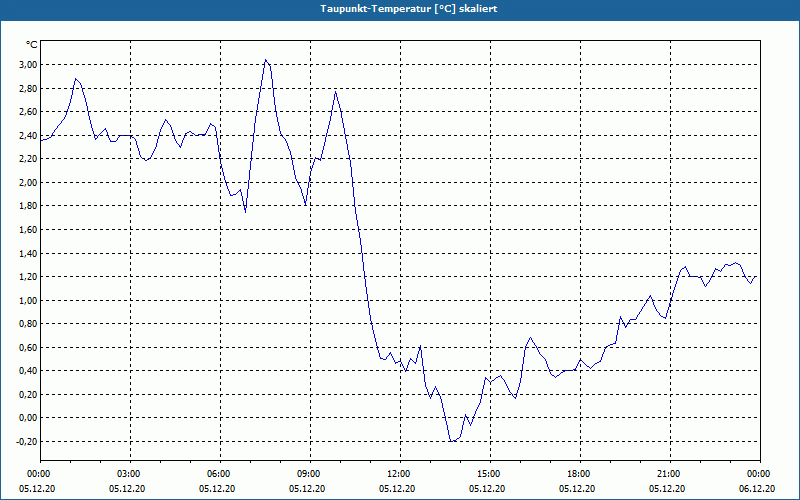800x500 pixels.
Task: Click the 2,60 y-axis value
Action: (x=29, y=112)
